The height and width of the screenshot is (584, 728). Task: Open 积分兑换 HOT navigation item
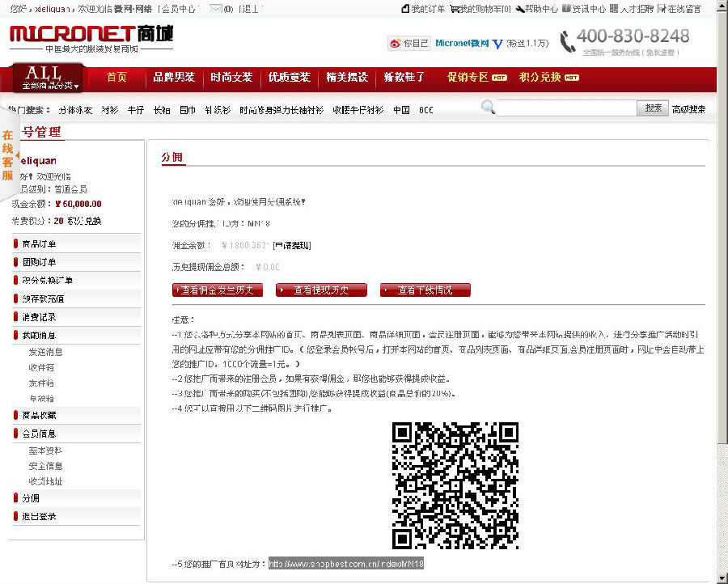click(548, 77)
